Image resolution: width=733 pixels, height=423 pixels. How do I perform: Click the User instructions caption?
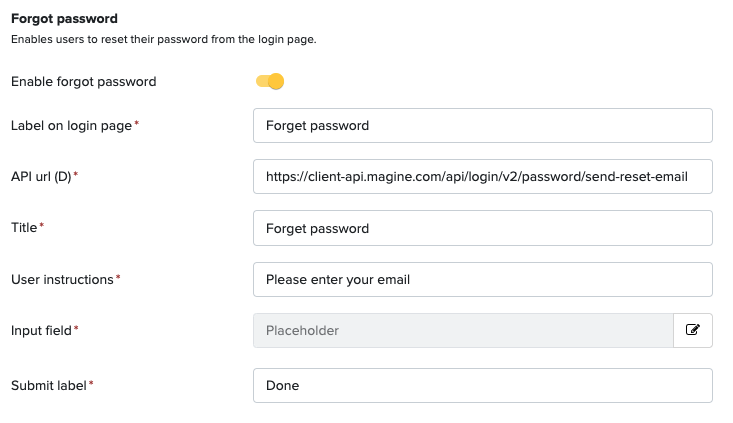pyautogui.click(x=62, y=280)
